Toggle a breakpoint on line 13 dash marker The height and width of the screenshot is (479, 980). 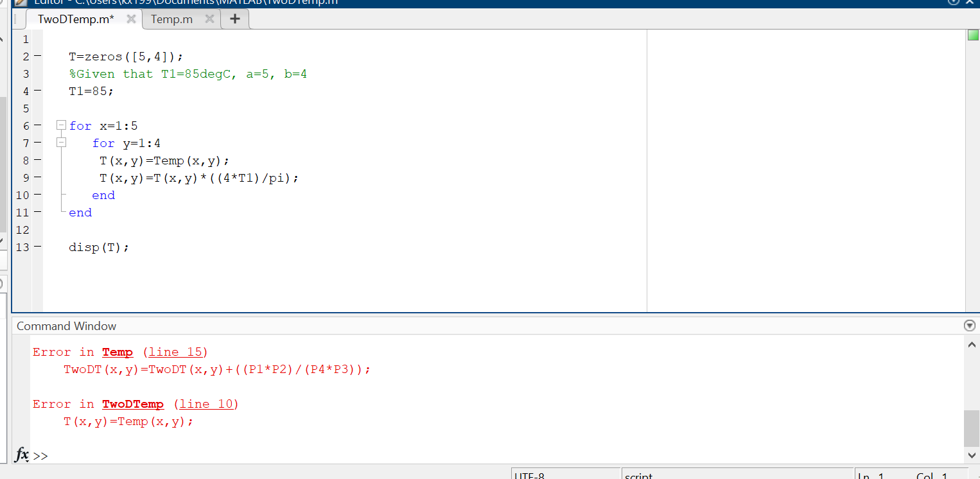[x=37, y=247]
